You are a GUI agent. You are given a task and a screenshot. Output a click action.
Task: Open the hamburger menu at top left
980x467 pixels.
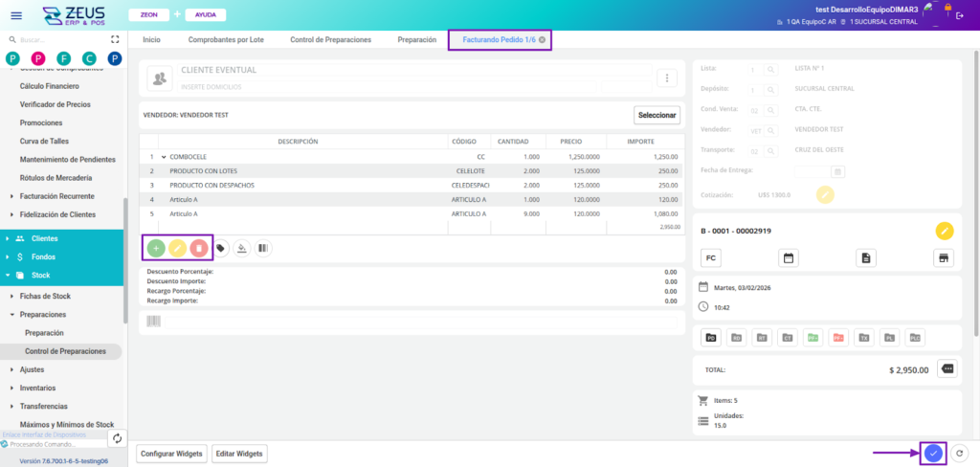point(15,16)
